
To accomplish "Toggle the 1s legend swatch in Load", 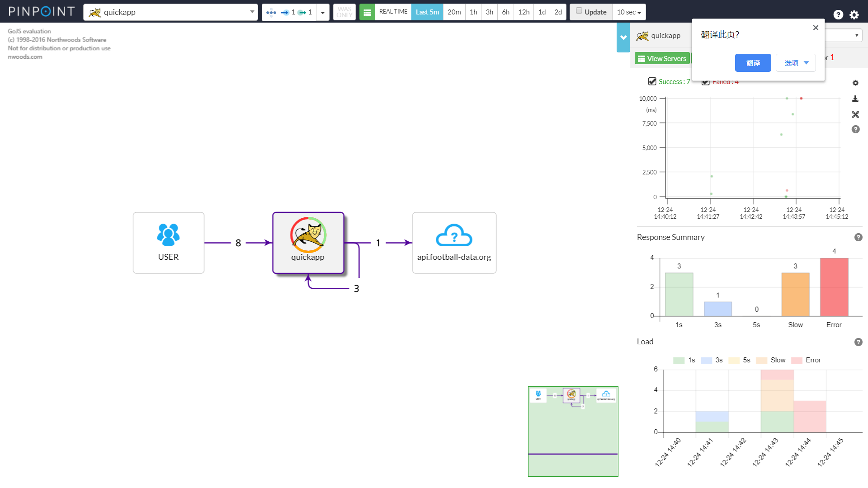I will (x=679, y=360).
